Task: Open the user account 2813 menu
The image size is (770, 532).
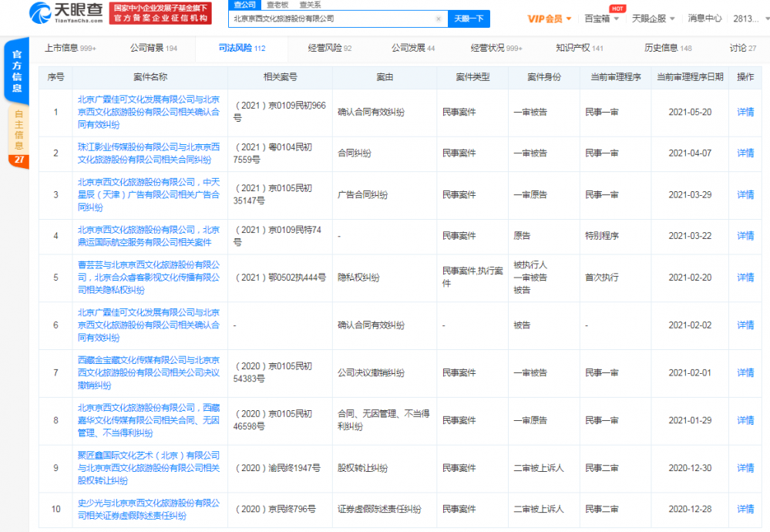Action: (x=751, y=19)
